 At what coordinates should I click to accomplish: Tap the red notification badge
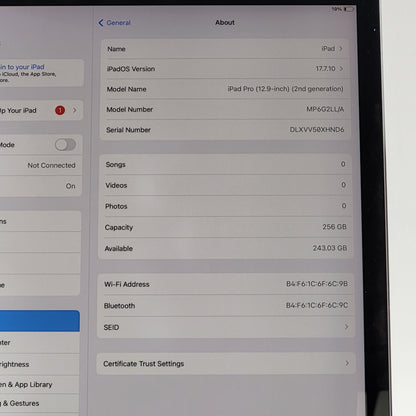[60, 110]
